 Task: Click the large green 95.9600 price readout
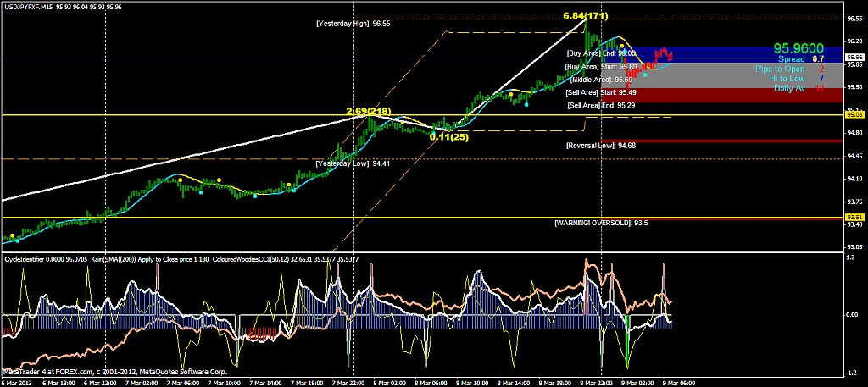tap(798, 48)
